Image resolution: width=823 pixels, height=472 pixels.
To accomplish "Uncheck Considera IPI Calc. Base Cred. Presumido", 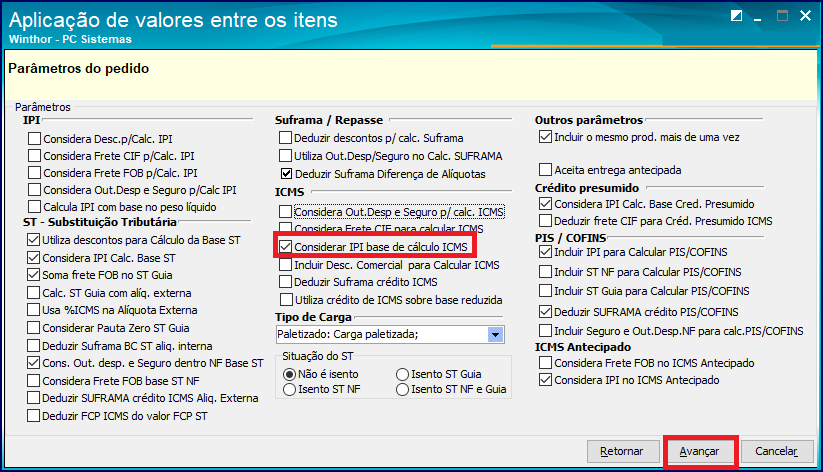I will pyautogui.click(x=545, y=204).
